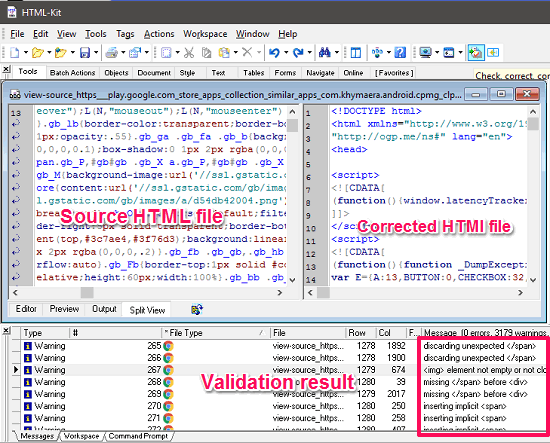Click the window/console icon after monitor icon
Screen dimensions: 550x443
[449, 53]
